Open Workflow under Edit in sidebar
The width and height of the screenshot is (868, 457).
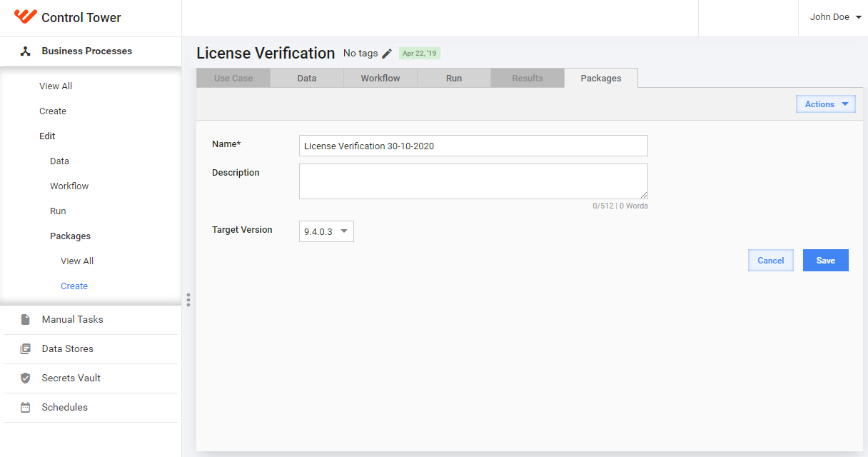(x=69, y=186)
